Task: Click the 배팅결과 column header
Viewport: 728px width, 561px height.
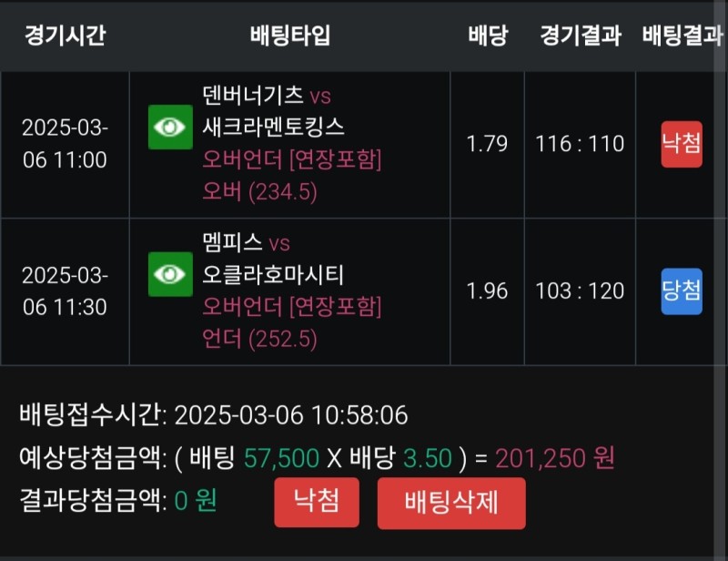Action: (x=682, y=36)
